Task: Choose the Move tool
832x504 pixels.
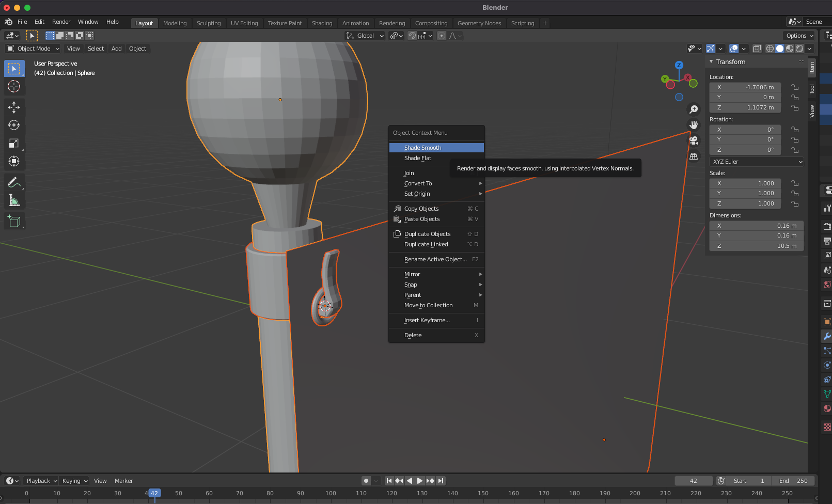Action: click(14, 107)
